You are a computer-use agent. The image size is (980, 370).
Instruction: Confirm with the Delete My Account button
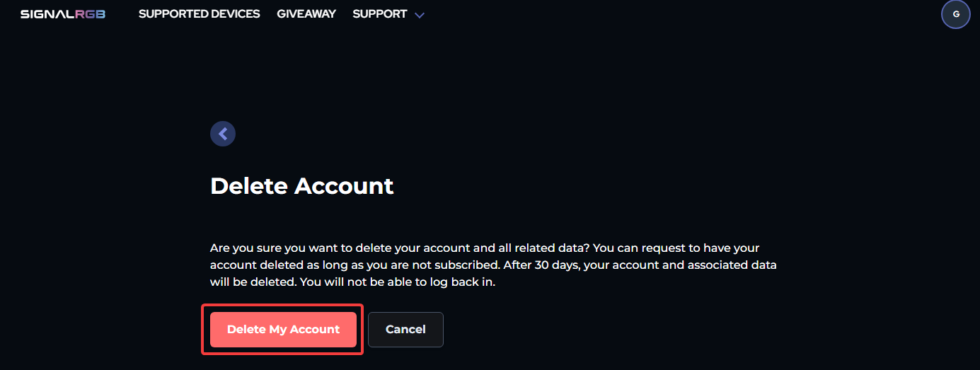283,330
